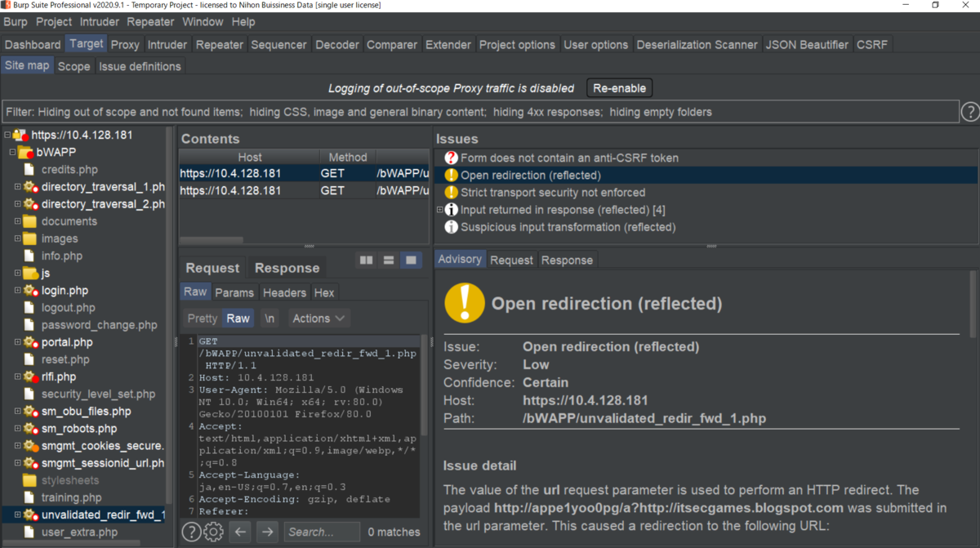This screenshot has height=548, width=980.
Task: Open the Project menu
Action: point(54,21)
